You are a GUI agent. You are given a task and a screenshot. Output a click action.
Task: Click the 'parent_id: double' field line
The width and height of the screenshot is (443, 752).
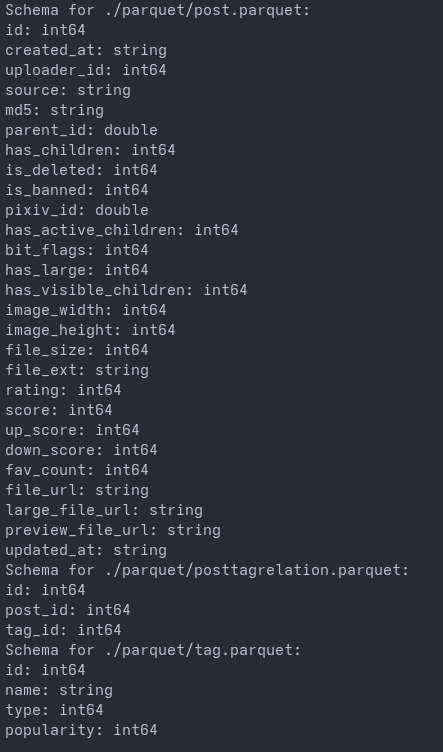coord(82,130)
